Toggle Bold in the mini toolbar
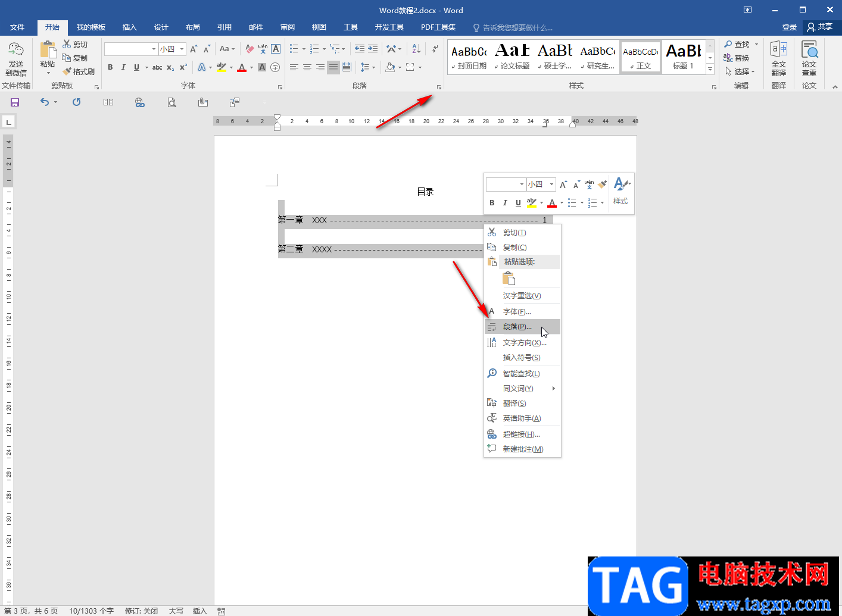 492,203
